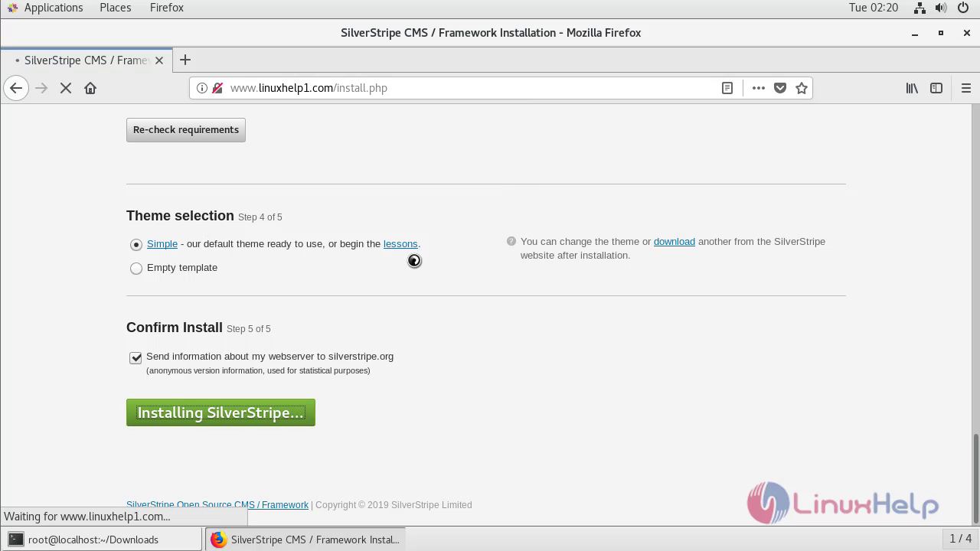Click the Applications menu foot icon

[11, 8]
